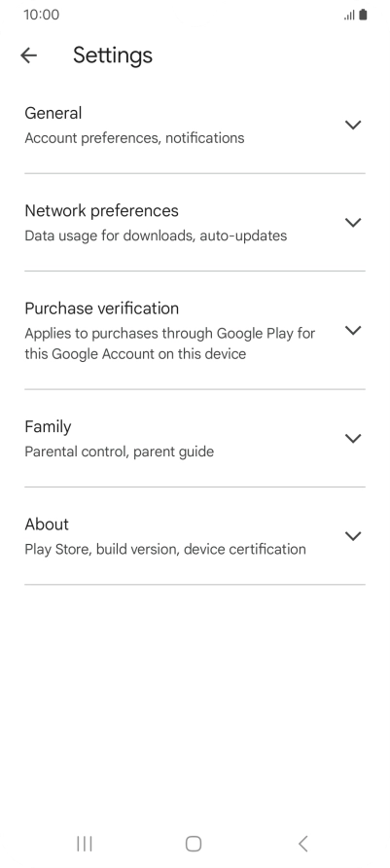
Task: Expand the Network preferences chevron
Action: [353, 222]
